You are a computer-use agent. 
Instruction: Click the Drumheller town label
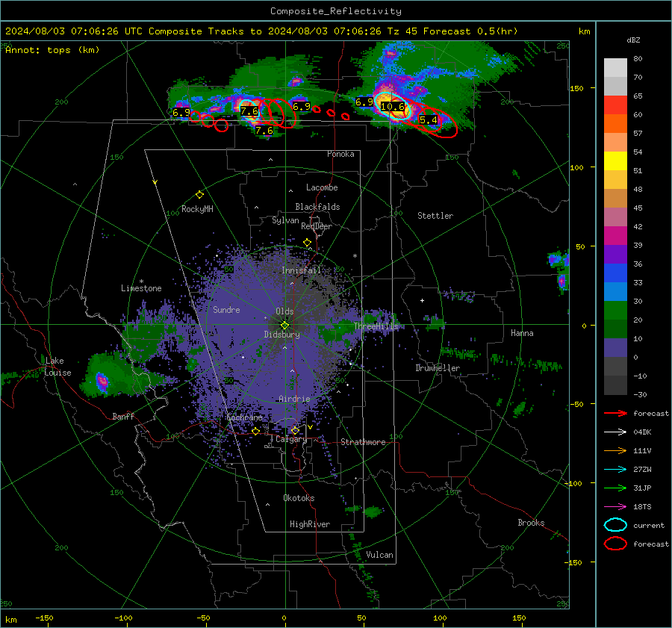coord(438,368)
